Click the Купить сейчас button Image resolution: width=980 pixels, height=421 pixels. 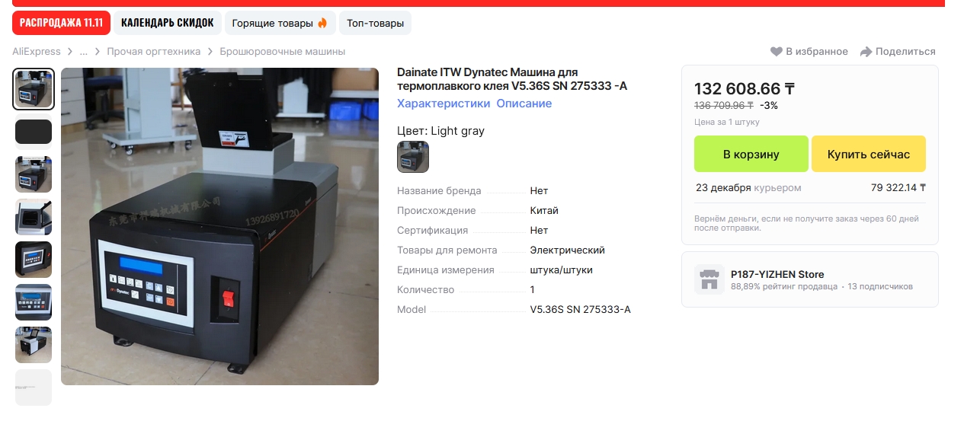[869, 154]
